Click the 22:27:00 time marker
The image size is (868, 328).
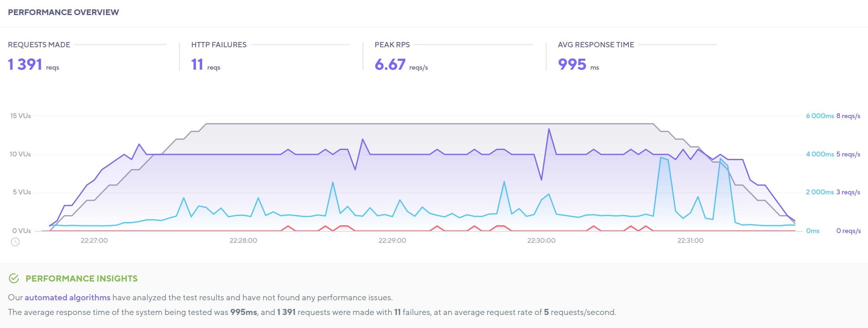coord(94,240)
